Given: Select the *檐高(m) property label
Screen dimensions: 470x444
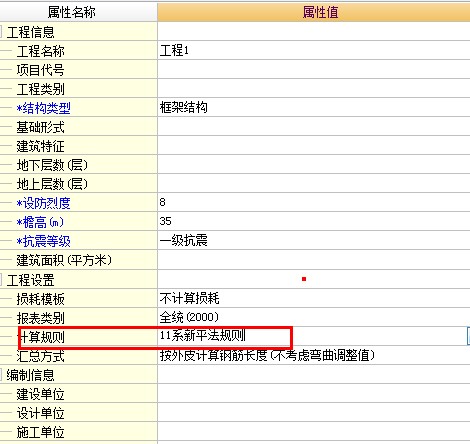Looking at the screenshot, I should tap(40, 222).
